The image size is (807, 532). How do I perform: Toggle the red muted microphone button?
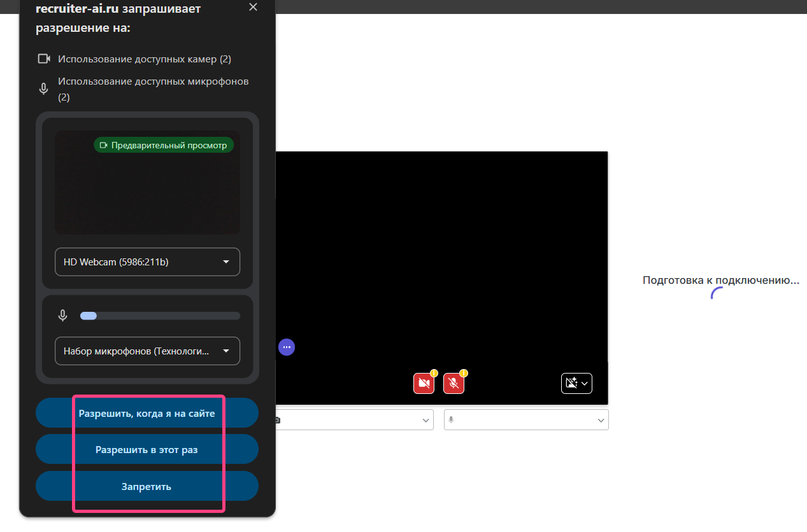click(453, 383)
